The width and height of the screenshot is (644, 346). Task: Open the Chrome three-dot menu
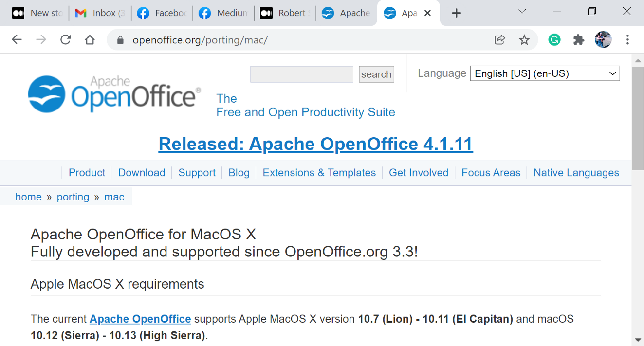click(627, 40)
